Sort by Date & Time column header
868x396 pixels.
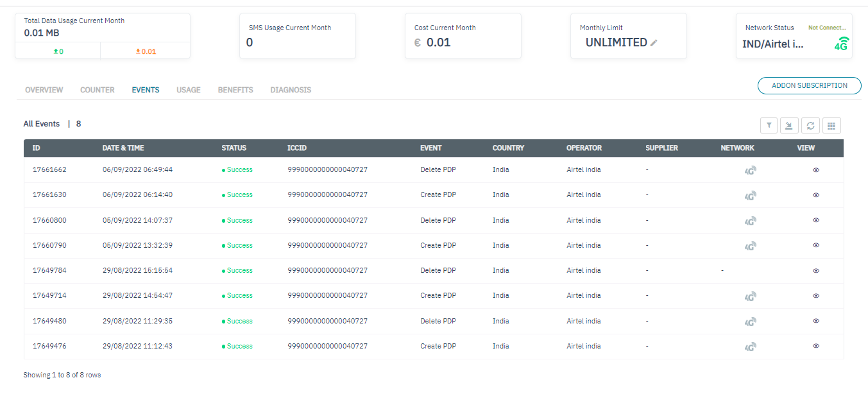[123, 148]
